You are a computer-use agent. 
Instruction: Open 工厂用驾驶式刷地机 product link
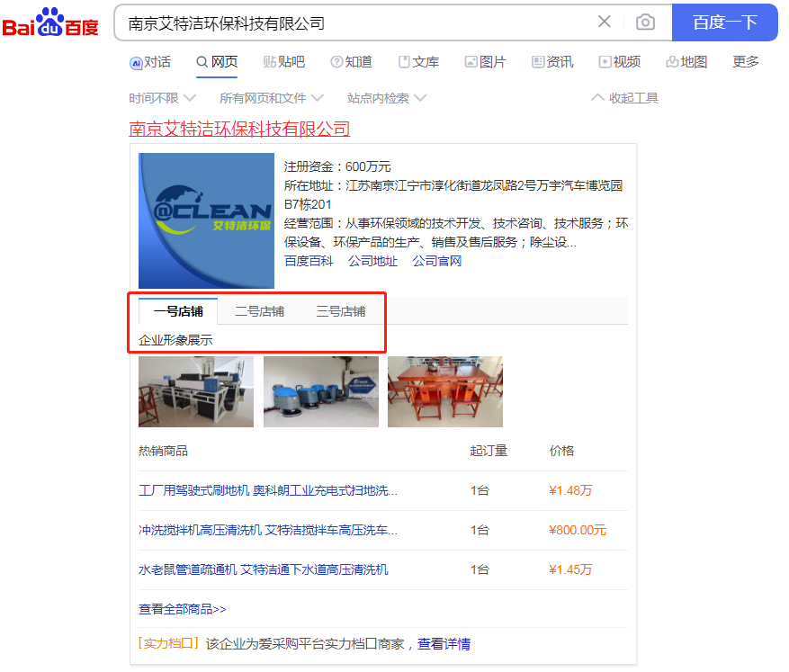268,490
